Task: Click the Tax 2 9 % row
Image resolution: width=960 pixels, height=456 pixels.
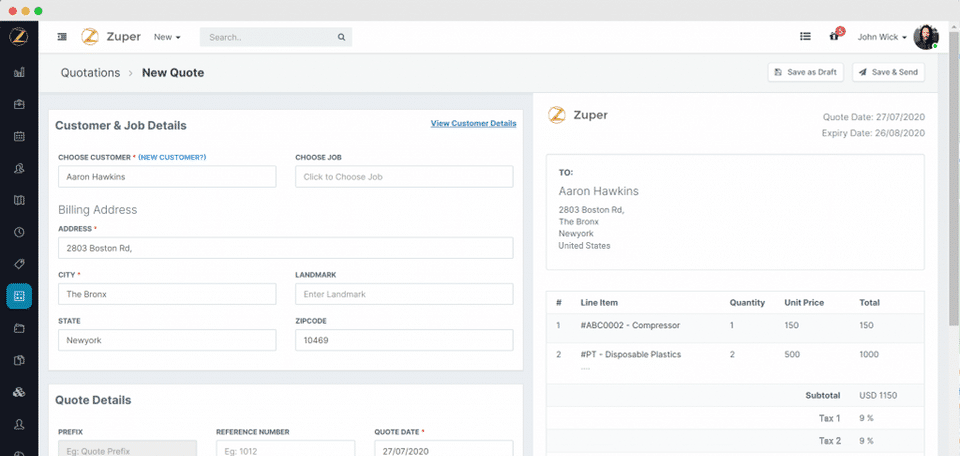Action: (735, 441)
